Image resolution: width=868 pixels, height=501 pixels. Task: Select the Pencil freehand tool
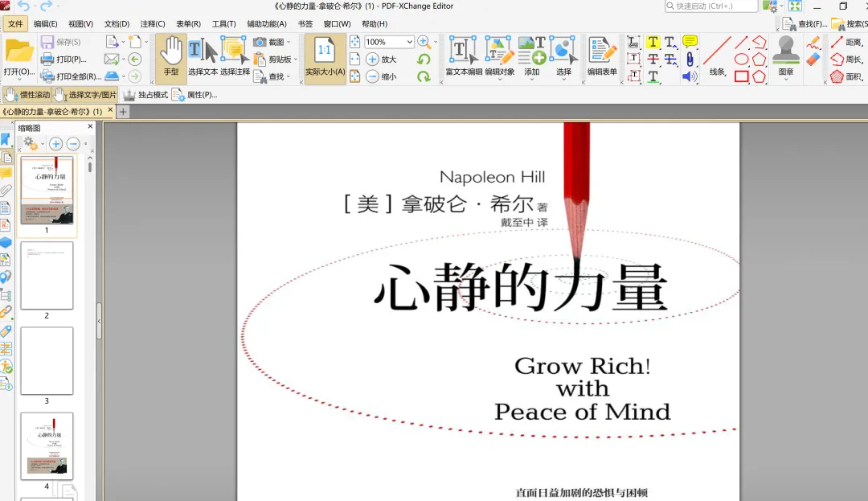(813, 42)
